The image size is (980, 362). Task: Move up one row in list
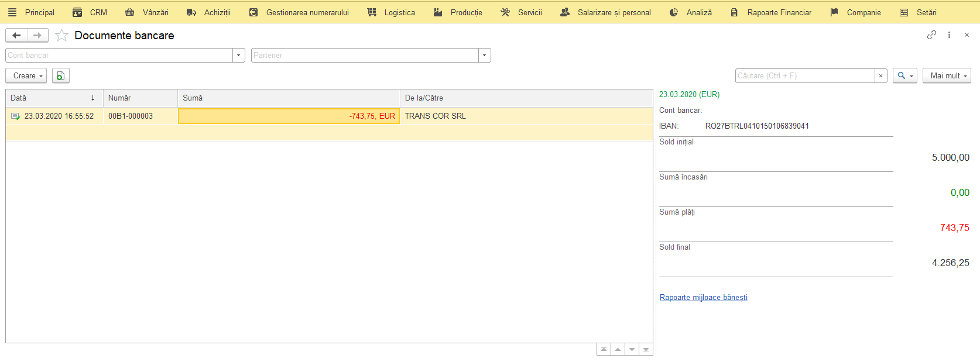618,350
